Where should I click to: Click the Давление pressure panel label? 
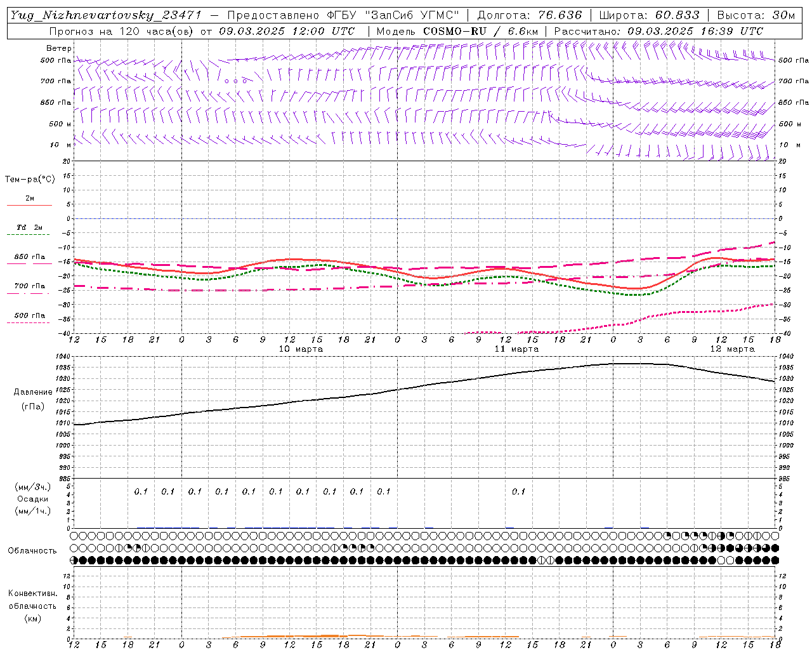pos(33,392)
